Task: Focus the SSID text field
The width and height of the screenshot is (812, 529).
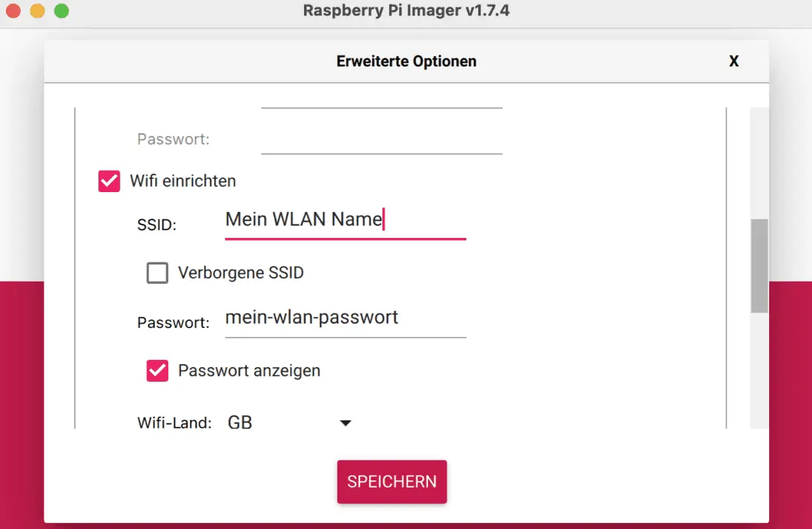Action: (345, 220)
